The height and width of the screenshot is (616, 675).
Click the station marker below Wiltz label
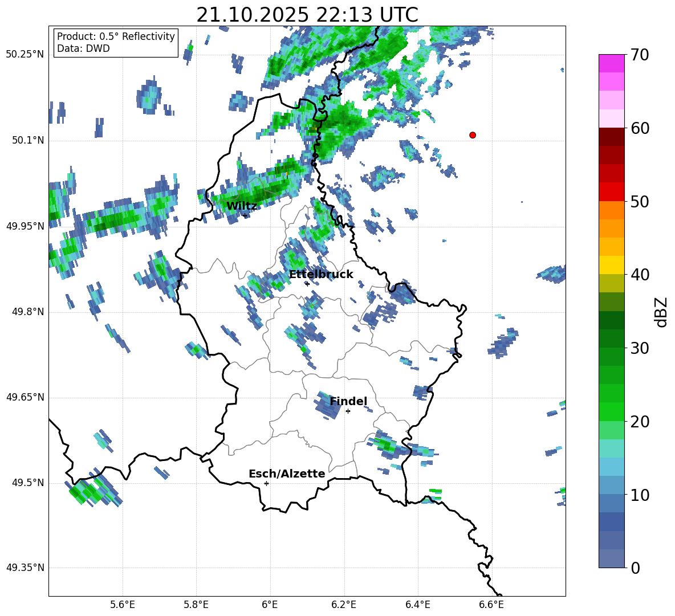(245, 215)
